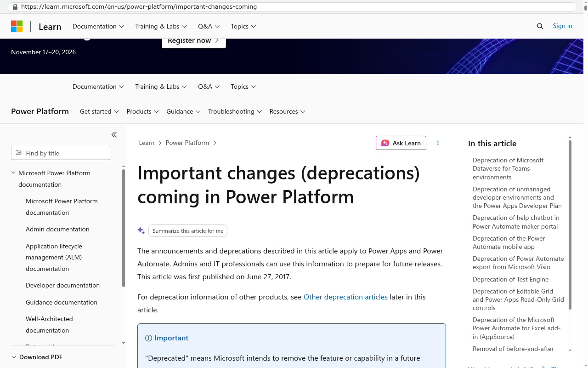Click the Learn home title
Image resolution: width=588 pixels, height=368 pixels.
(50, 27)
